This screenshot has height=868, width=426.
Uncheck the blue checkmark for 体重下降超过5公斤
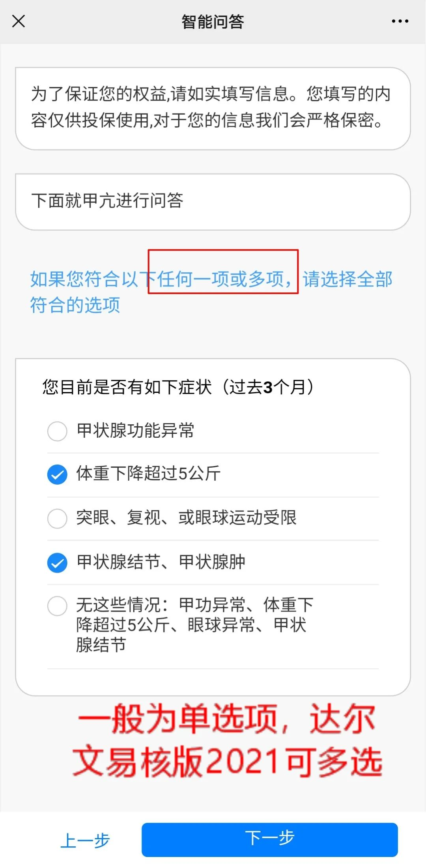coord(57,474)
